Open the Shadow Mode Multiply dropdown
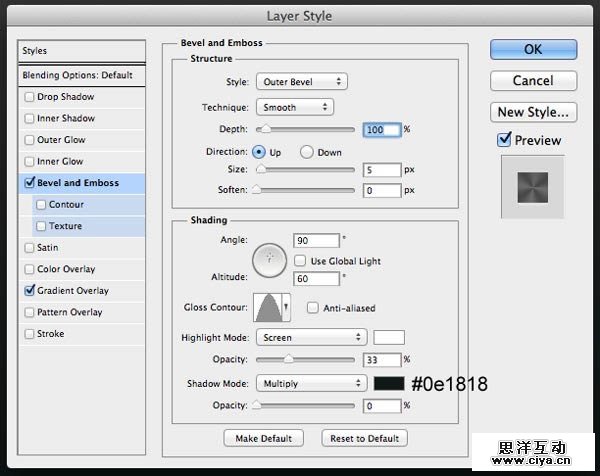600x476 pixels. click(x=311, y=383)
